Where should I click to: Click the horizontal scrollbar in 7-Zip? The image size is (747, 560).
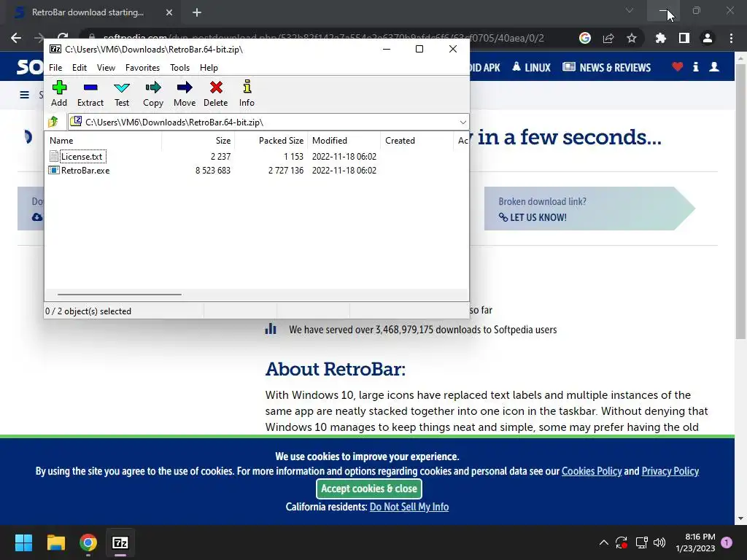point(119,295)
